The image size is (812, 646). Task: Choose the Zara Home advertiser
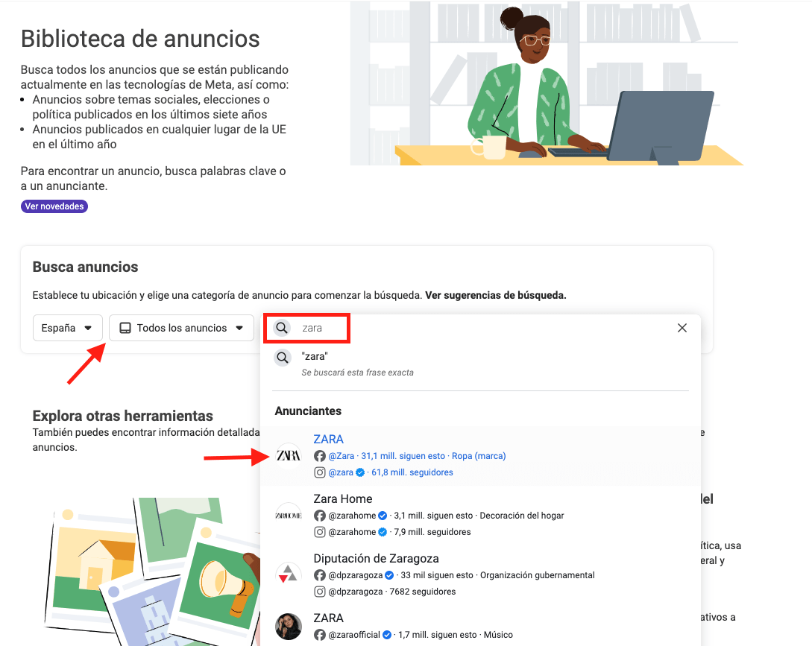(481, 515)
